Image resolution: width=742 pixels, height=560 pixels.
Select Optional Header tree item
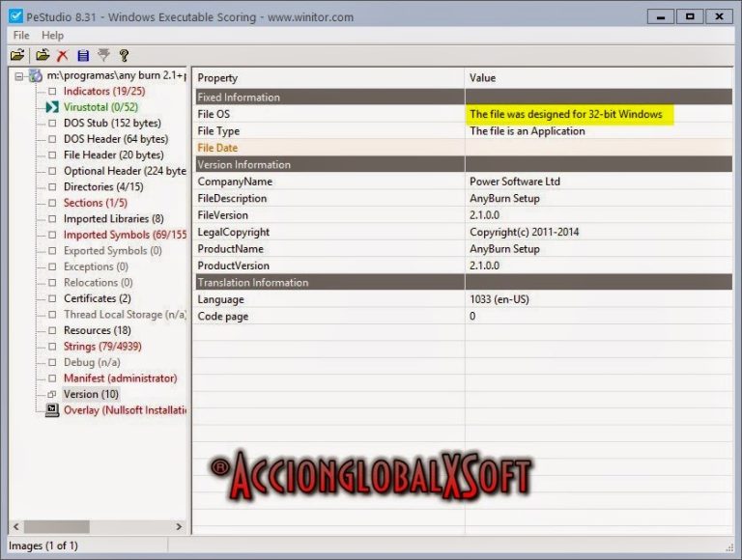125,171
